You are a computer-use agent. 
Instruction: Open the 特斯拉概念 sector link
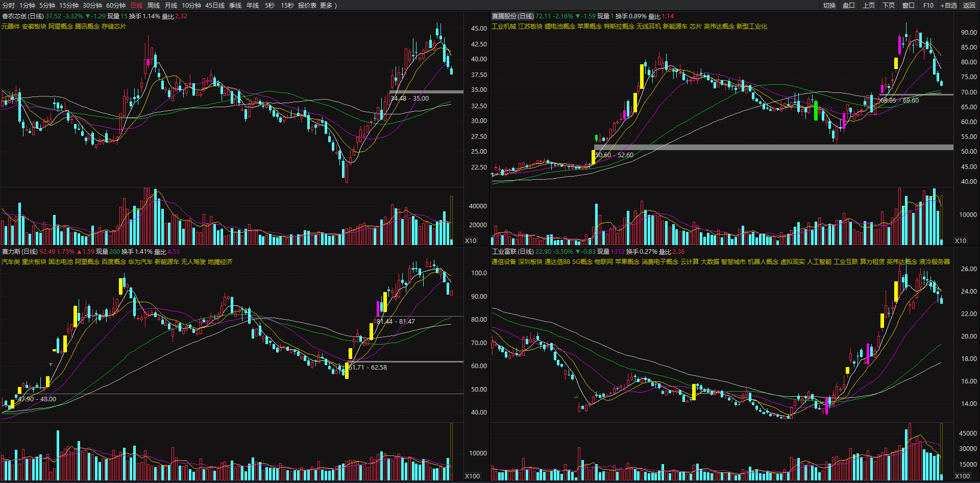619,27
